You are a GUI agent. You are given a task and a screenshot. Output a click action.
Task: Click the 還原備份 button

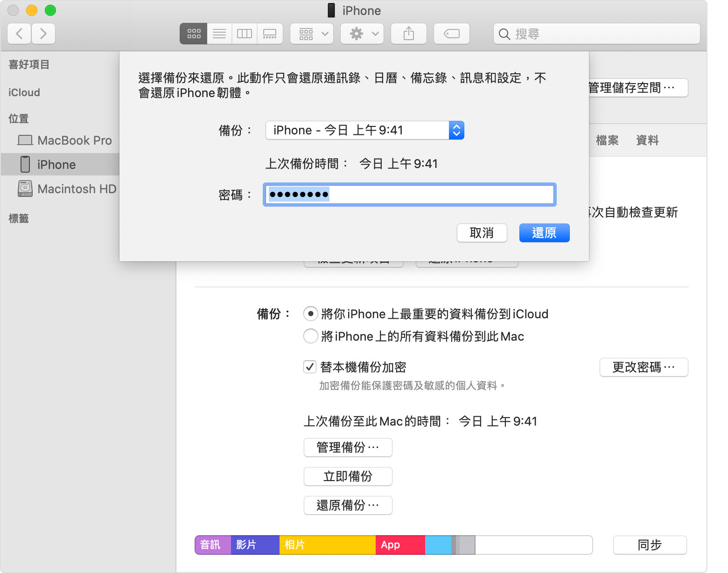point(348,505)
